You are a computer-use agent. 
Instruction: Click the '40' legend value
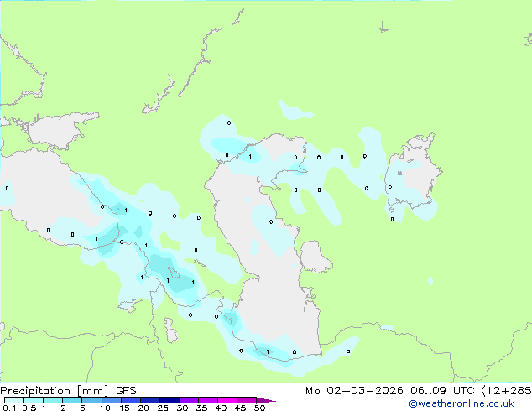(221, 408)
